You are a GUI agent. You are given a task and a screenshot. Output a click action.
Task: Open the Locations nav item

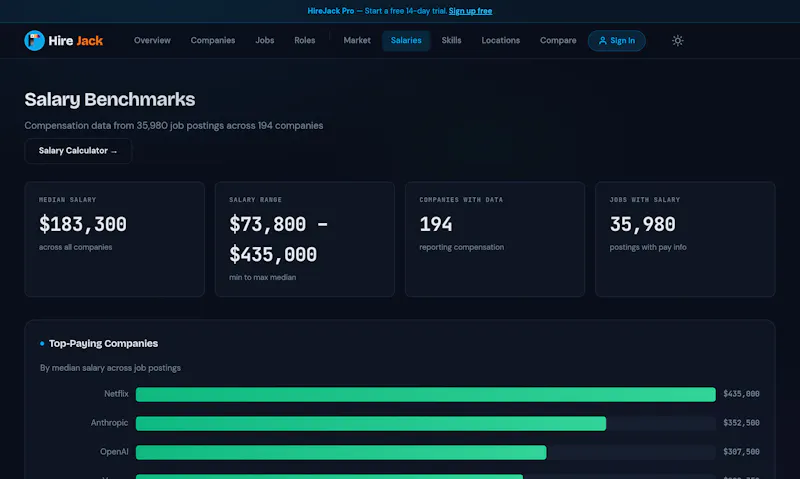coord(501,40)
